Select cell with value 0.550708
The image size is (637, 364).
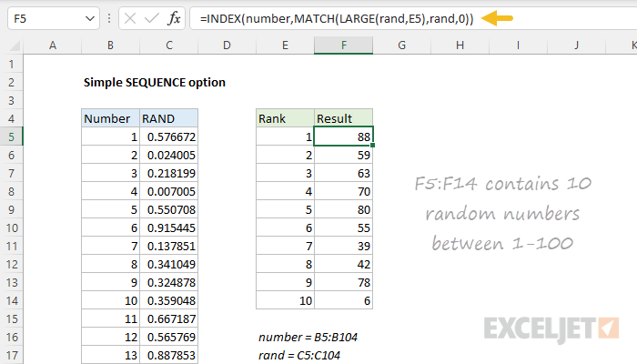pos(169,209)
